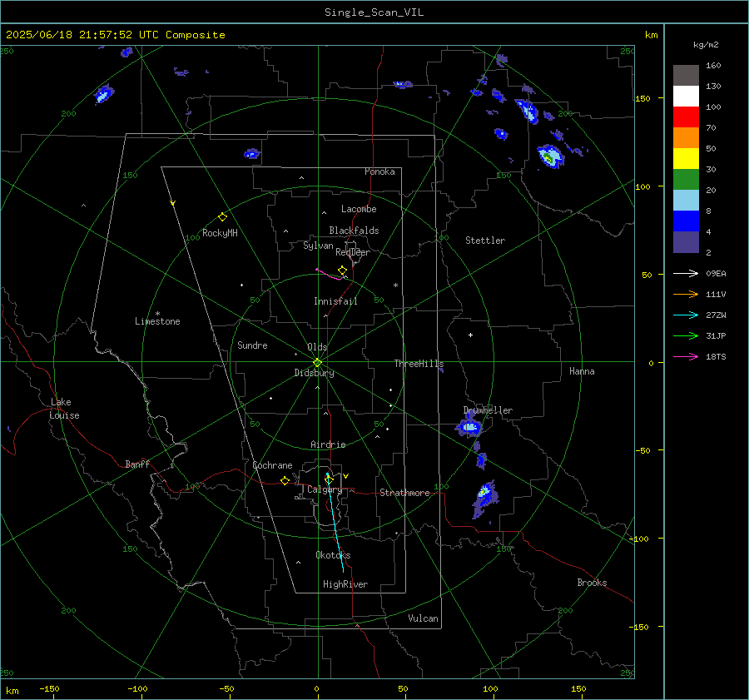Click the green 31JP arrow in legend

(x=686, y=336)
